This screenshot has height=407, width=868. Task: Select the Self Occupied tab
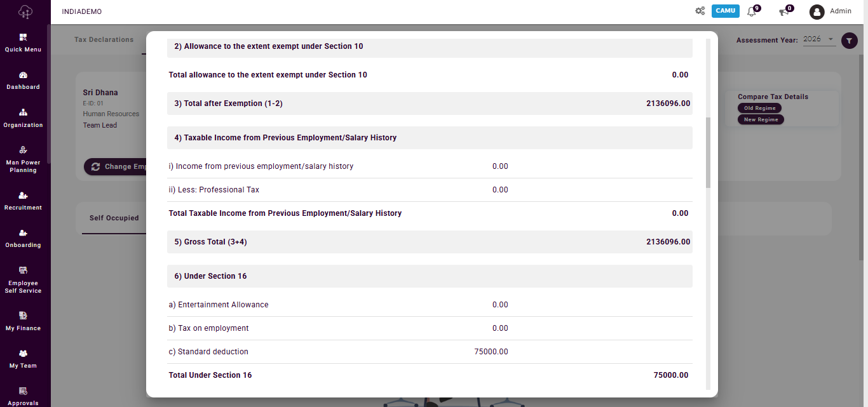114,218
